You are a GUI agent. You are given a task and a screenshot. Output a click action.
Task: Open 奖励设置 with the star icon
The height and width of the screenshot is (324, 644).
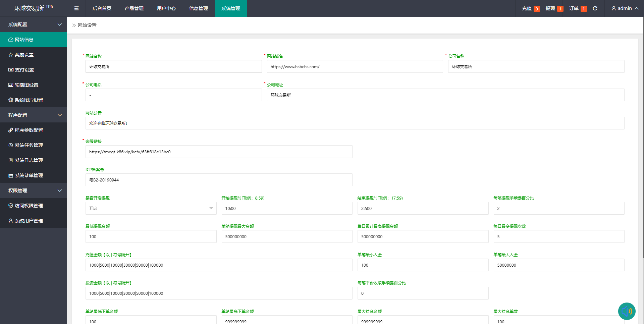coord(24,55)
